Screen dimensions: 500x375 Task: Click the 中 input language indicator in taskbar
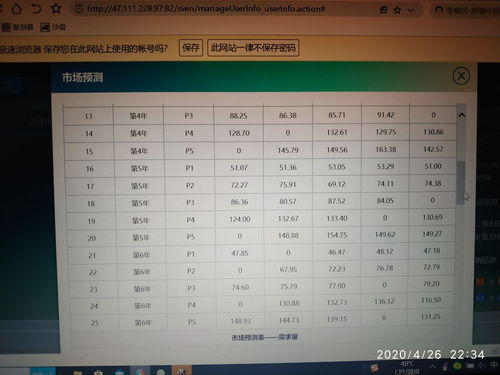(x=494, y=365)
